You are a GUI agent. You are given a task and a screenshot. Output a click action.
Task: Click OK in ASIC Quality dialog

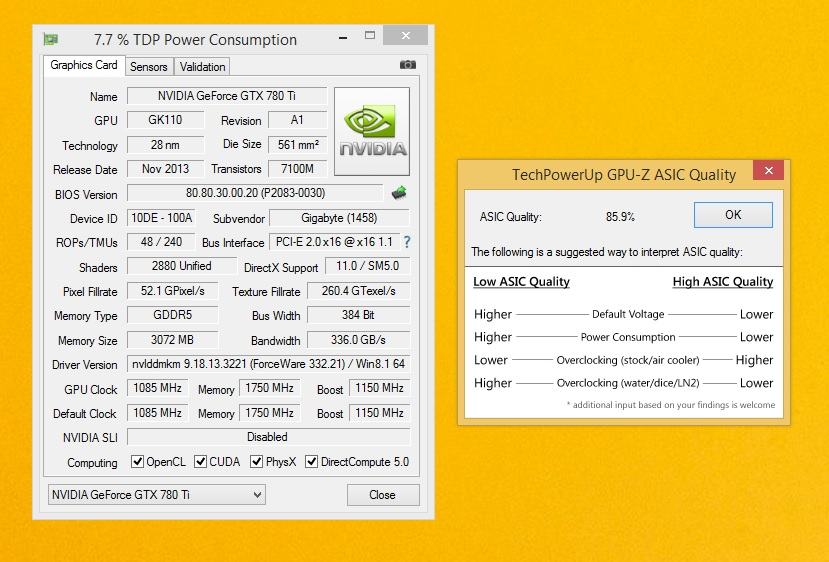coord(733,215)
